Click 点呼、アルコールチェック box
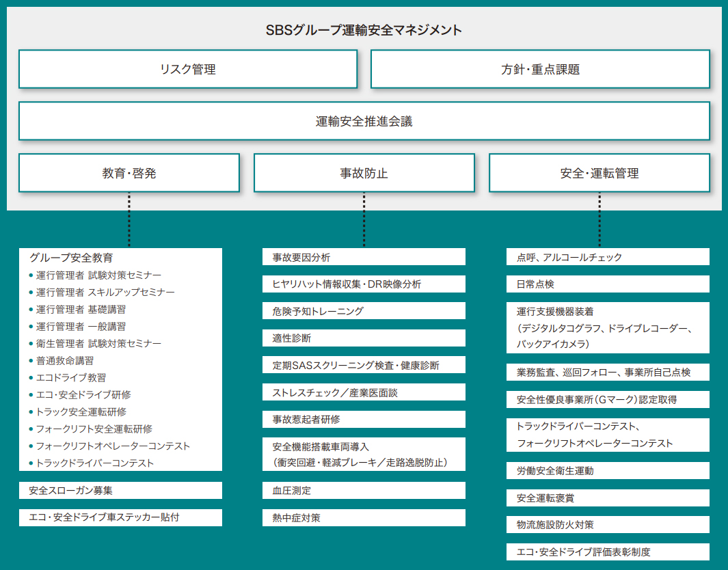Image resolution: width=728 pixels, height=570 pixels. [608, 257]
